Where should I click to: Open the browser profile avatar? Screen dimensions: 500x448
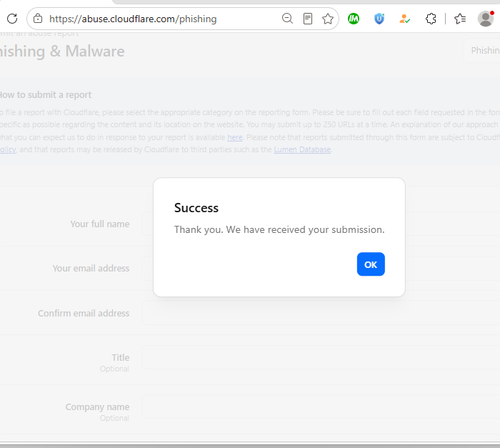(x=486, y=19)
